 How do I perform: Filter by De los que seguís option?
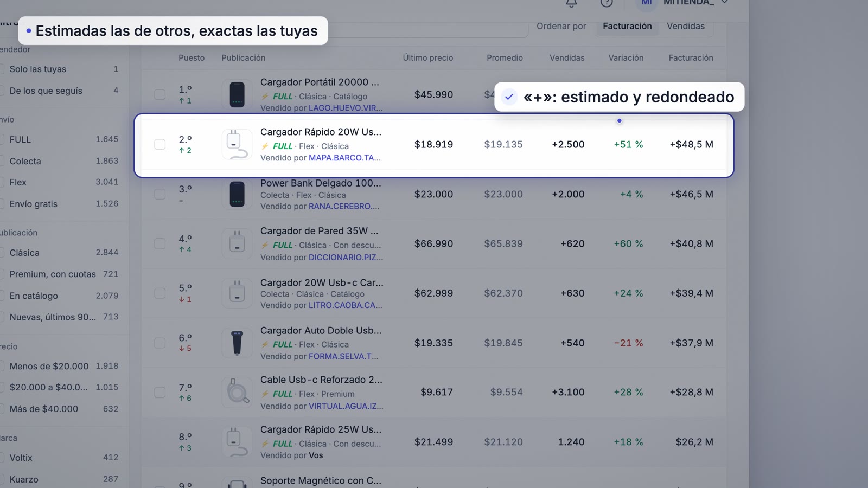click(x=60, y=91)
